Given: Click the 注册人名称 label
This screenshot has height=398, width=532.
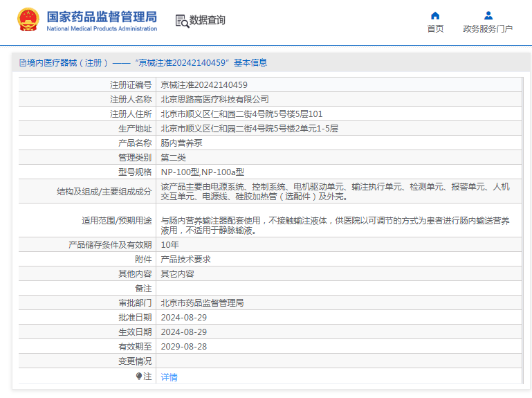Looking at the screenshot, I should coord(131,100).
